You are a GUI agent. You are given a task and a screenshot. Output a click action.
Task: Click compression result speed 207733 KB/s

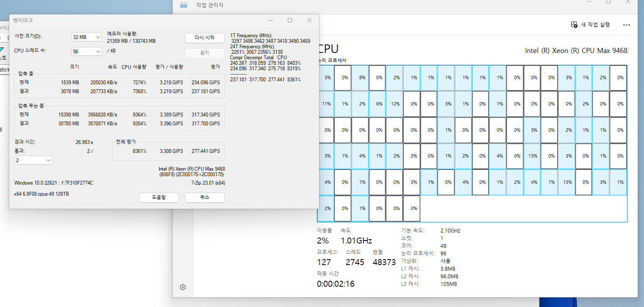(x=104, y=91)
